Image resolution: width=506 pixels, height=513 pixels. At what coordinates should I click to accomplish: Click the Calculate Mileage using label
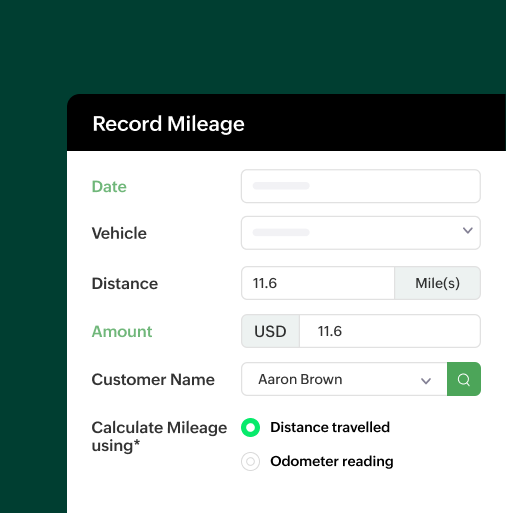coord(159,436)
